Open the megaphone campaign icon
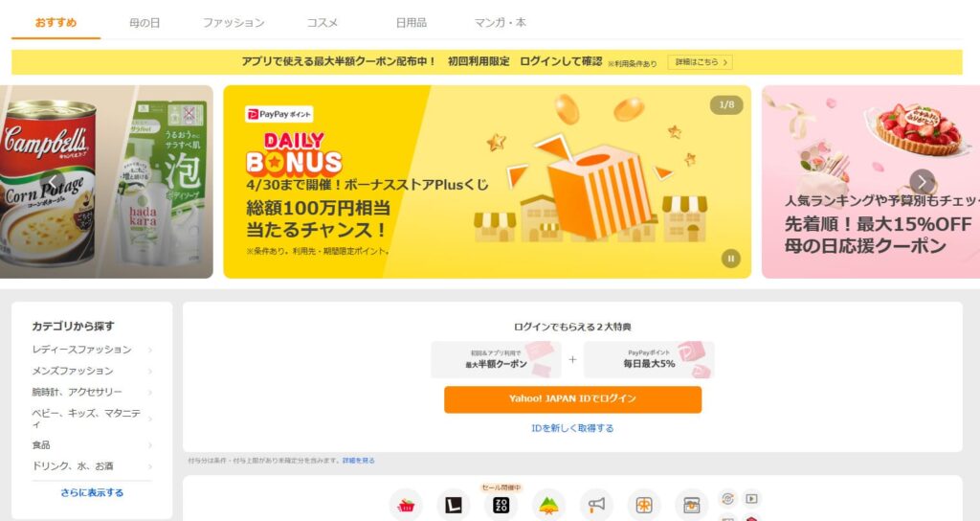Screen dimensions: 980x521 (x=596, y=505)
